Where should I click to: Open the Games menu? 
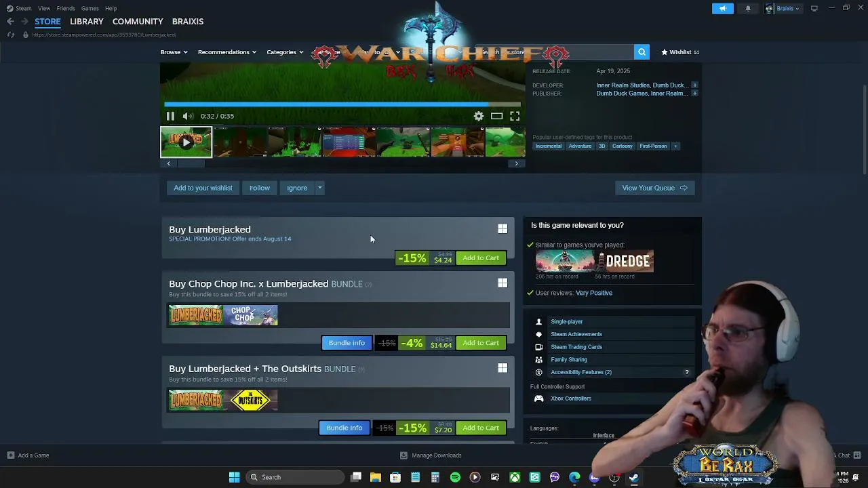[90, 8]
